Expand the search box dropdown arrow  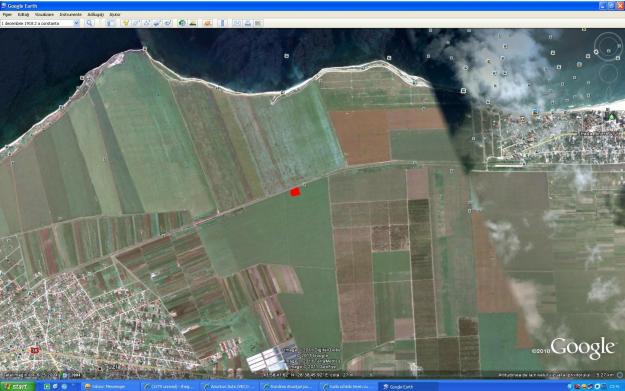pos(76,23)
